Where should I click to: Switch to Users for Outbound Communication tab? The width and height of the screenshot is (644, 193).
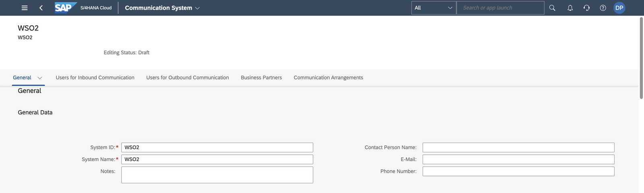[x=188, y=77]
